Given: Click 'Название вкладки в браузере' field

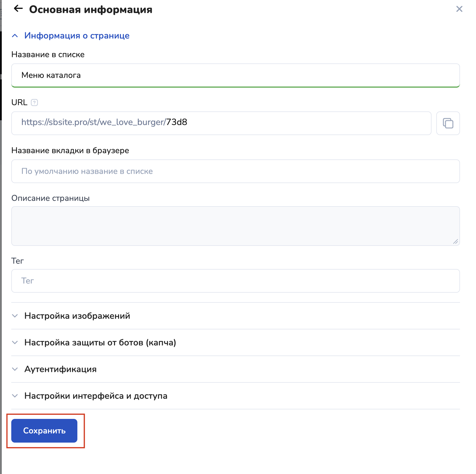Looking at the screenshot, I should coord(235,171).
